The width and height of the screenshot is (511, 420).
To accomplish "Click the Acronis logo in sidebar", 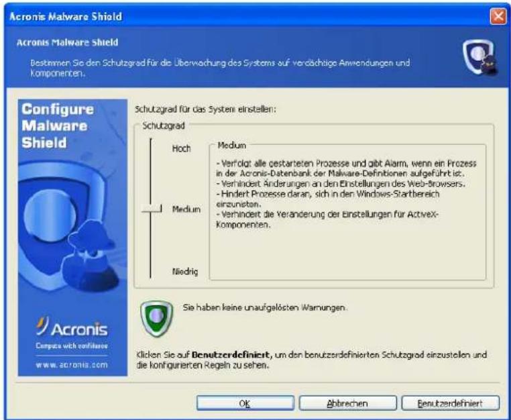I will click(x=72, y=327).
